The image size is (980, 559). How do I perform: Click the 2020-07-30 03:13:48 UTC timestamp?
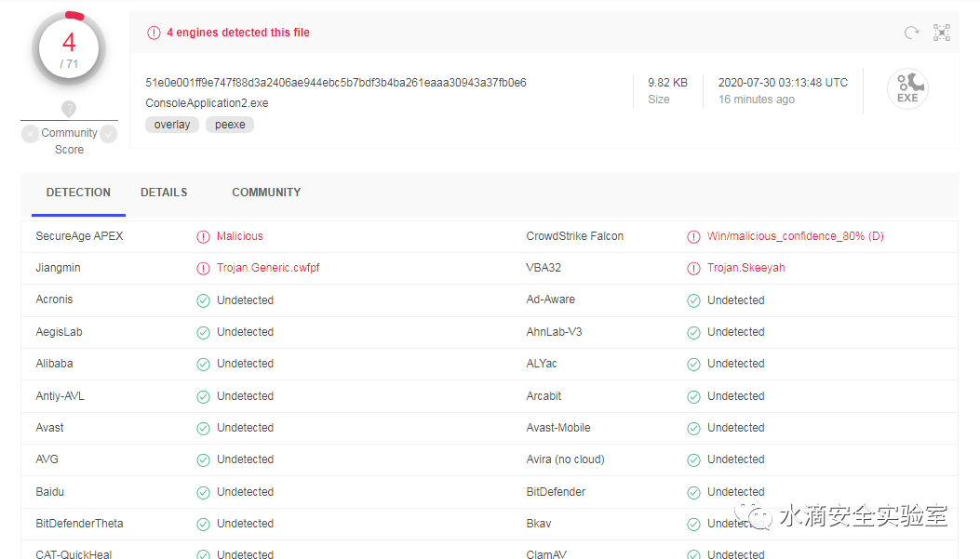pyautogui.click(x=783, y=83)
